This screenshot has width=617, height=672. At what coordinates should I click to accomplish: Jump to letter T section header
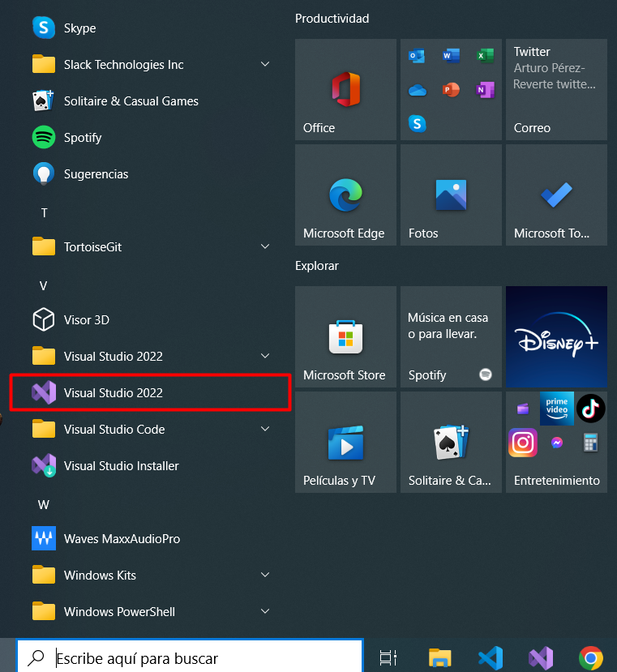pos(45,213)
